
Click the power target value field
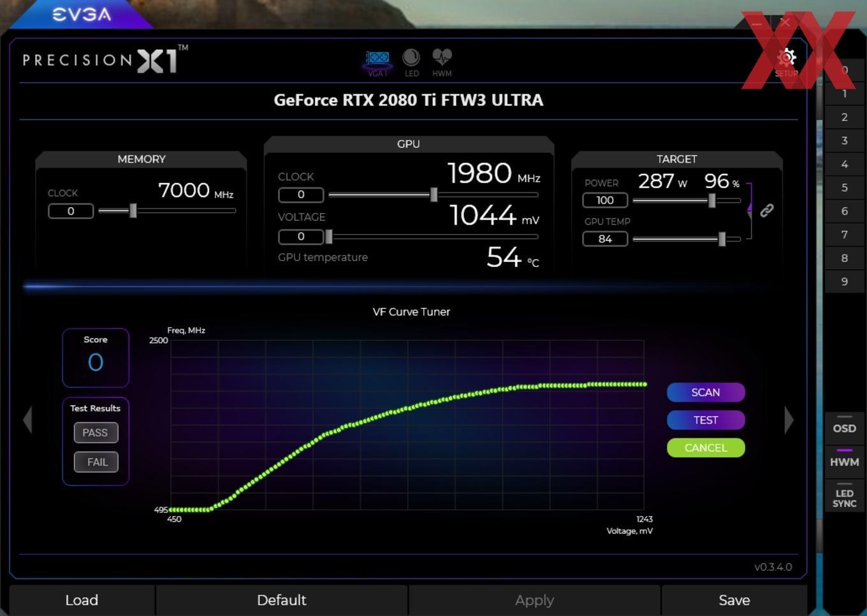(605, 200)
